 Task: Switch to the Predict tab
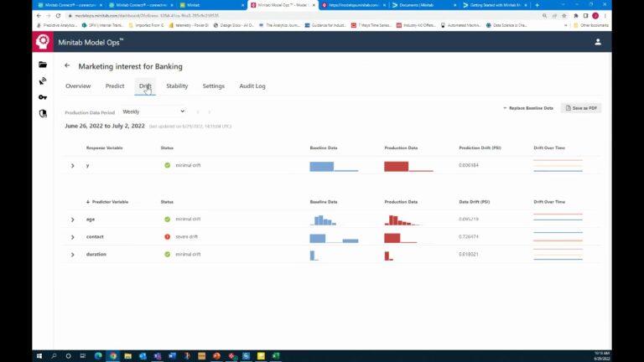pyautogui.click(x=115, y=85)
